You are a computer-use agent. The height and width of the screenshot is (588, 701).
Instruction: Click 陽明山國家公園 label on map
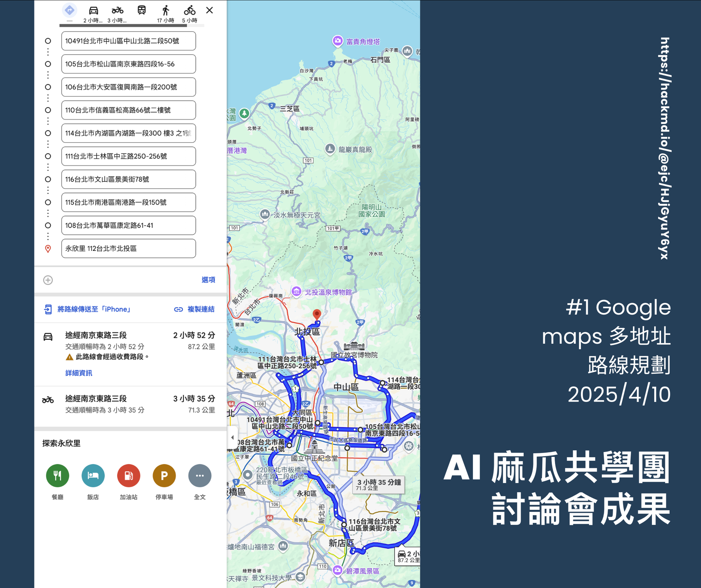point(371,211)
